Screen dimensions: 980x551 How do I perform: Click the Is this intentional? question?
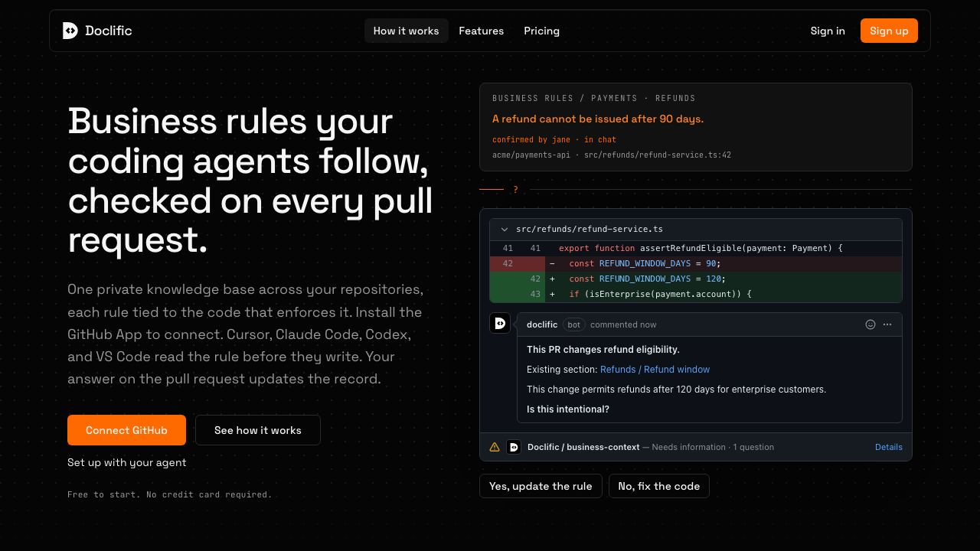pyautogui.click(x=568, y=409)
